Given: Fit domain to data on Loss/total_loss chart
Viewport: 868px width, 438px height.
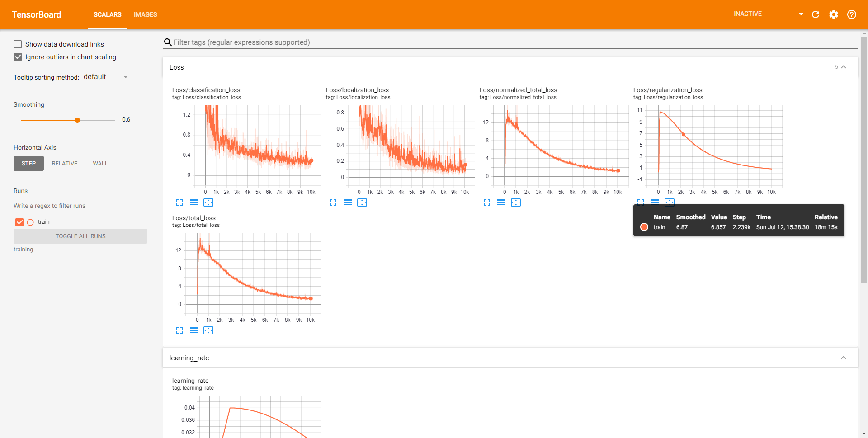Looking at the screenshot, I should tap(208, 330).
